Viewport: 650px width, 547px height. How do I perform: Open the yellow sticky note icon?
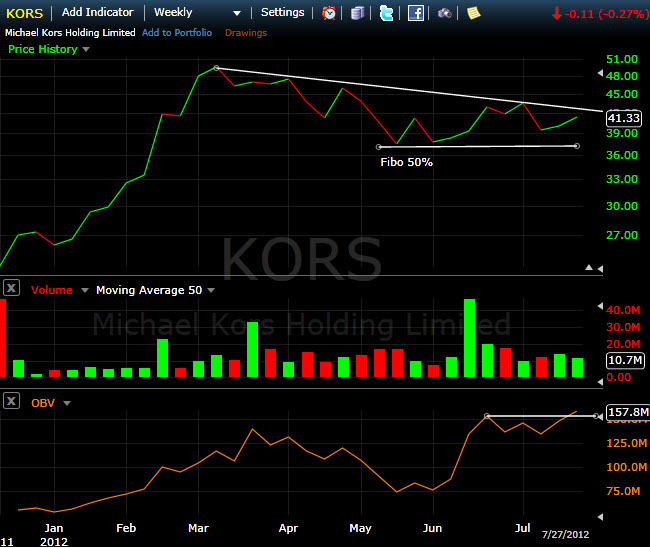pyautogui.click(x=473, y=13)
